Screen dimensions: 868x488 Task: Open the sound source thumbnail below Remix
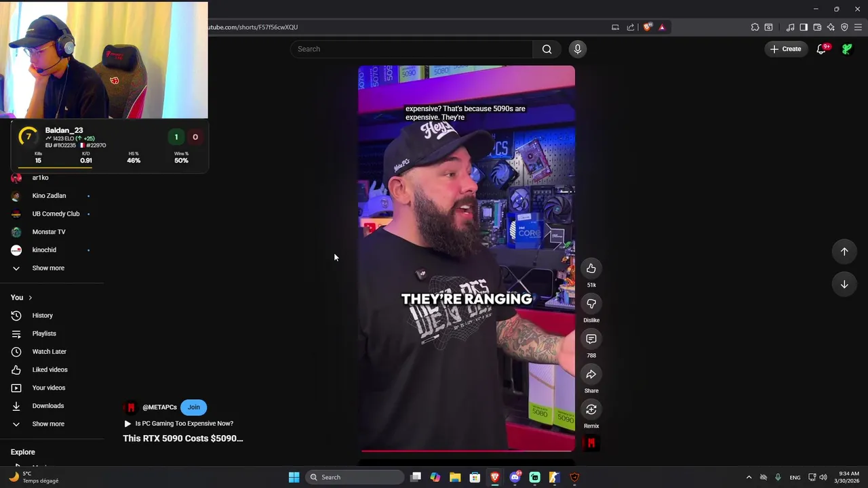click(x=591, y=443)
